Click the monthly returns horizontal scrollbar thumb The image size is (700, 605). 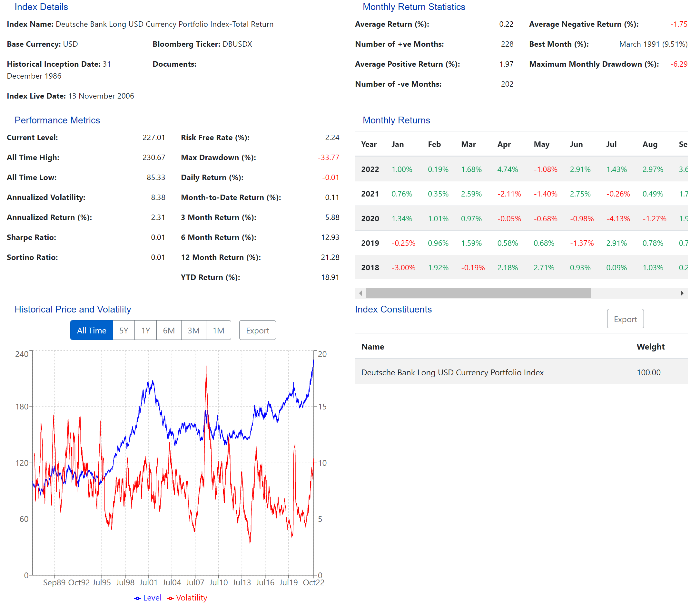[478, 293]
